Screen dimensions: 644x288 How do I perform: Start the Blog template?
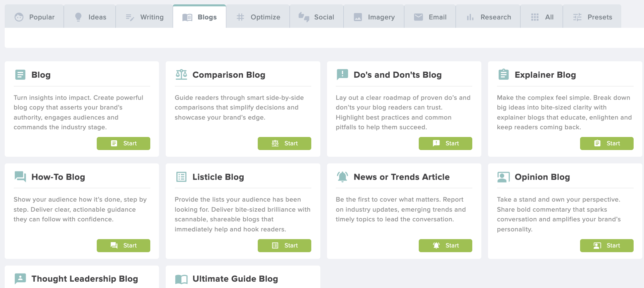[x=124, y=143]
